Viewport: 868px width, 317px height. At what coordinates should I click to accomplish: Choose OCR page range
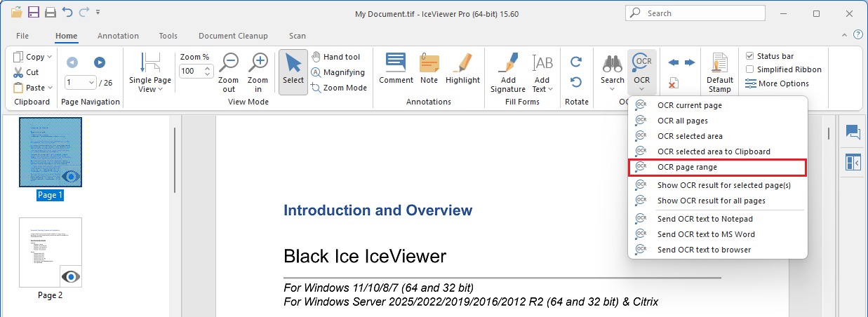pos(718,168)
